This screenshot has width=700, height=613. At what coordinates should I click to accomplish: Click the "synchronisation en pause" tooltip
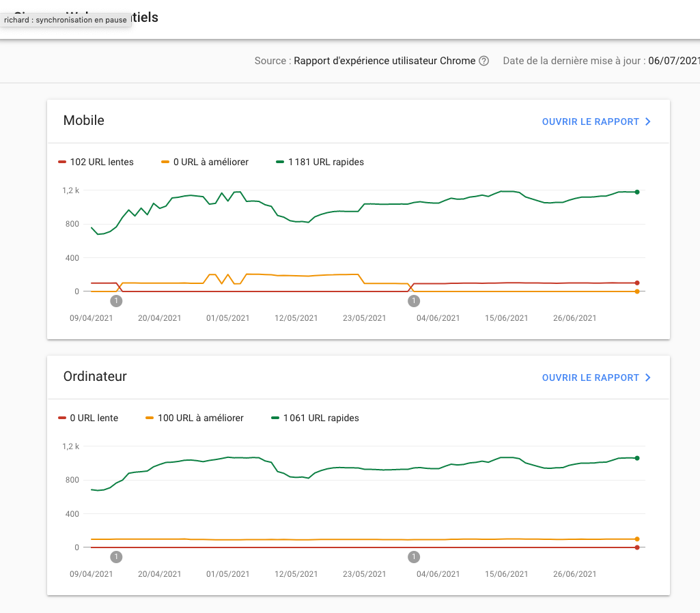coord(66,20)
